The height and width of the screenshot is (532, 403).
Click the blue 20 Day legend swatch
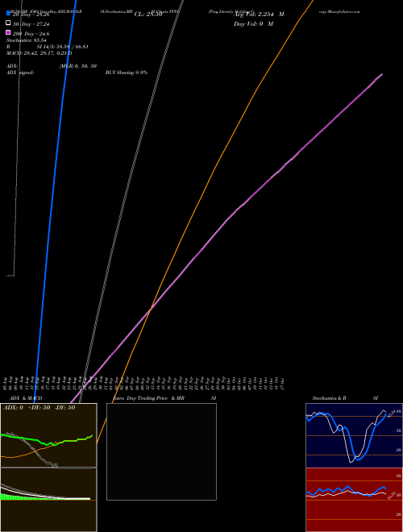pyautogui.click(x=8, y=13)
